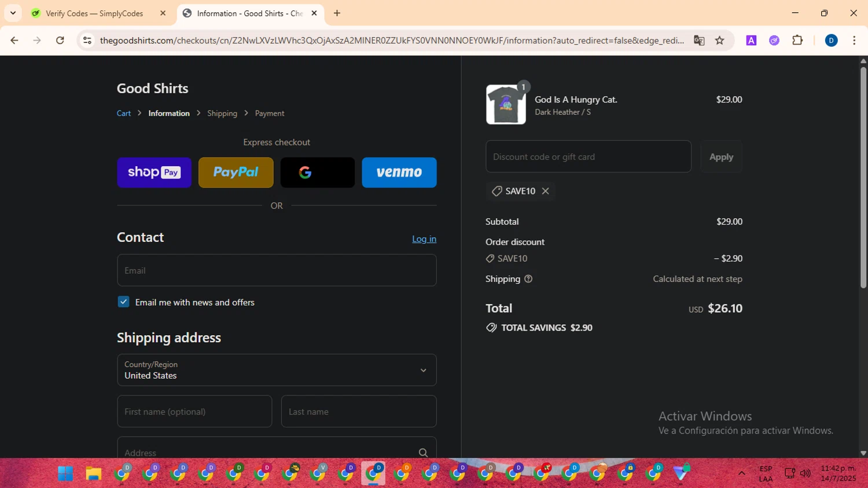Open translate this page icon
Image resolution: width=868 pixels, height=488 pixels.
(699, 41)
